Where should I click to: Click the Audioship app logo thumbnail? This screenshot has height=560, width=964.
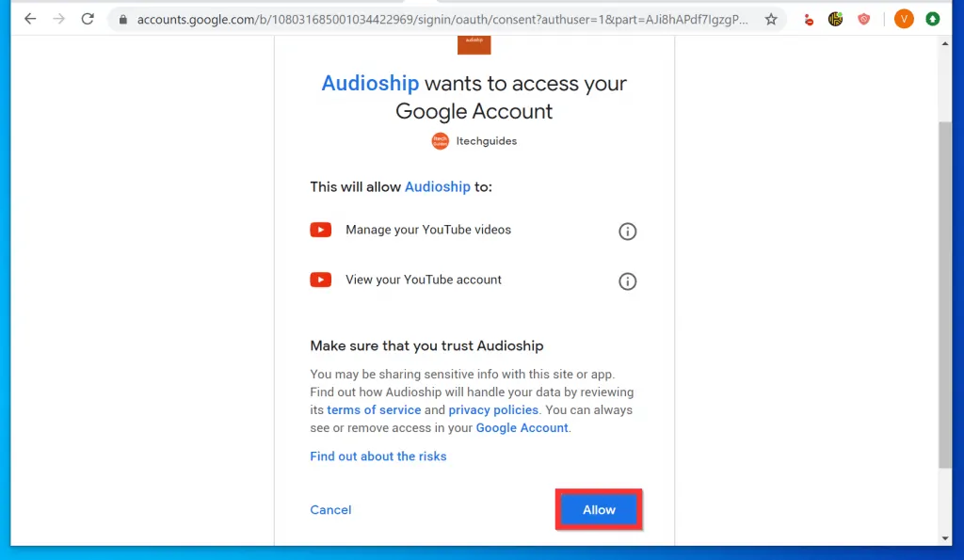(474, 45)
